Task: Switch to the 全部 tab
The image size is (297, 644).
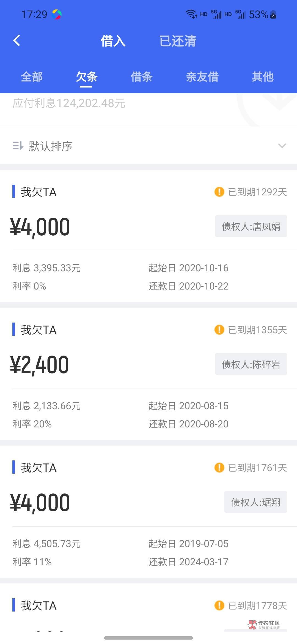Action: pos(32,77)
